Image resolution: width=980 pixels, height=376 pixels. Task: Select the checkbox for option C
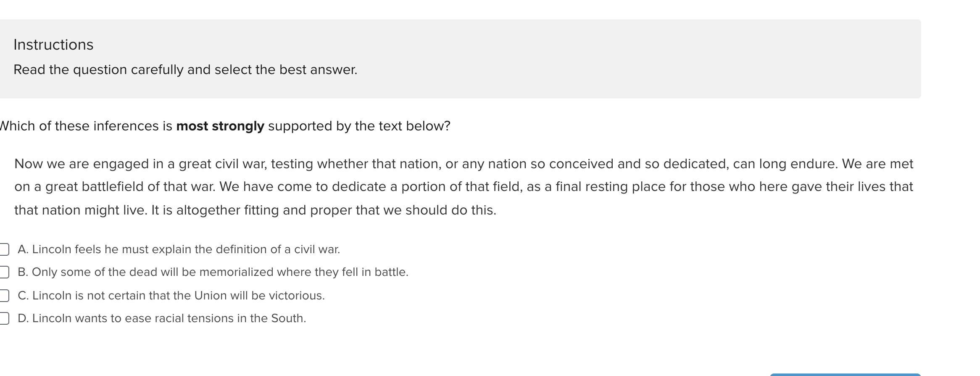pos(4,296)
